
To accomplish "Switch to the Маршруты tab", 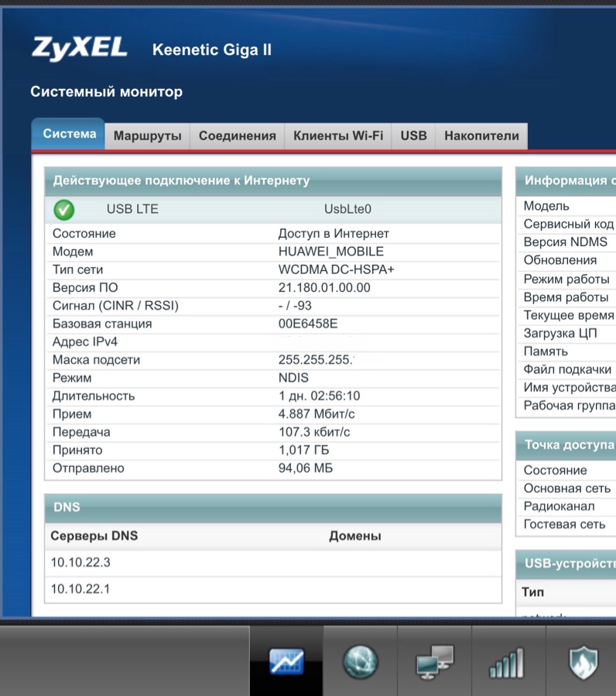I will pos(147,135).
